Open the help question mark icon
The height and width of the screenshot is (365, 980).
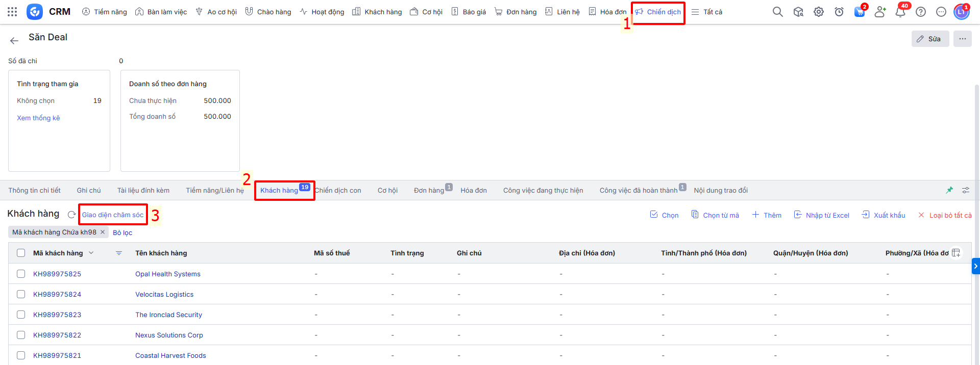pos(920,12)
